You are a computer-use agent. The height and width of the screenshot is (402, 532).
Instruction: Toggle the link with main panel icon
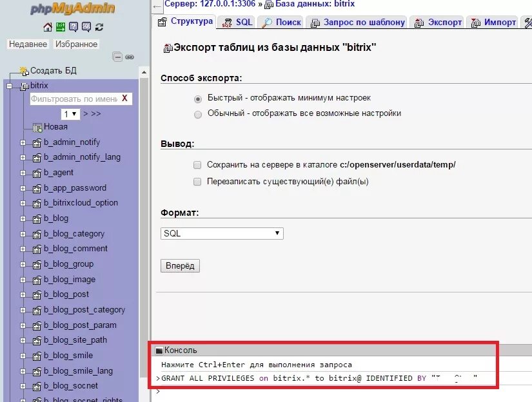[130, 57]
